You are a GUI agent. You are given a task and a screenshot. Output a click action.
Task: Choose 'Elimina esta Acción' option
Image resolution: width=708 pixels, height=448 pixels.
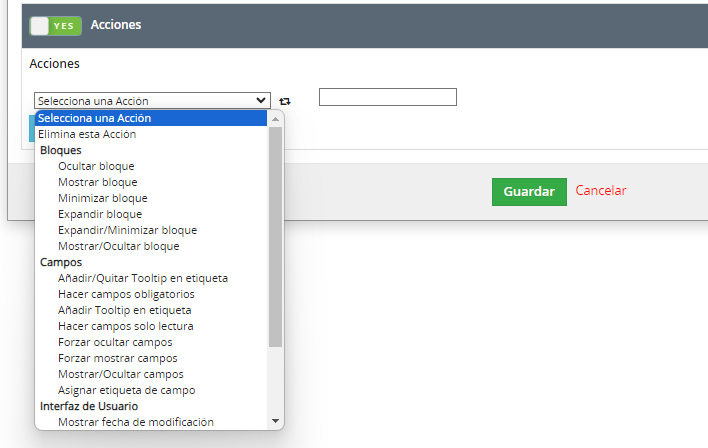(x=151, y=134)
